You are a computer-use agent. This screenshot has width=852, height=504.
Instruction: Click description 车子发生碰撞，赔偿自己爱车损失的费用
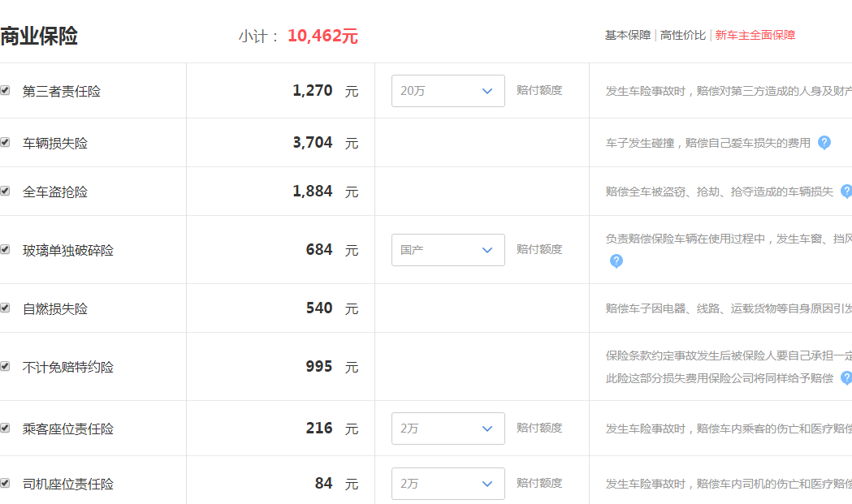click(x=708, y=143)
